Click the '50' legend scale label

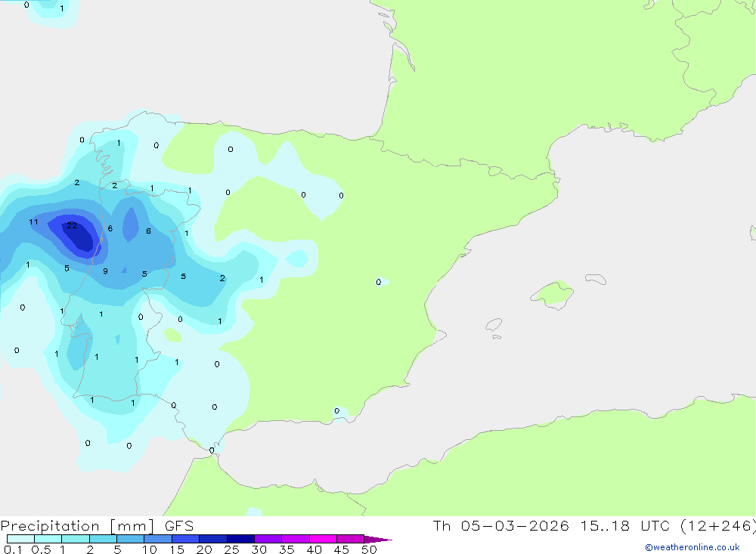tap(369, 549)
